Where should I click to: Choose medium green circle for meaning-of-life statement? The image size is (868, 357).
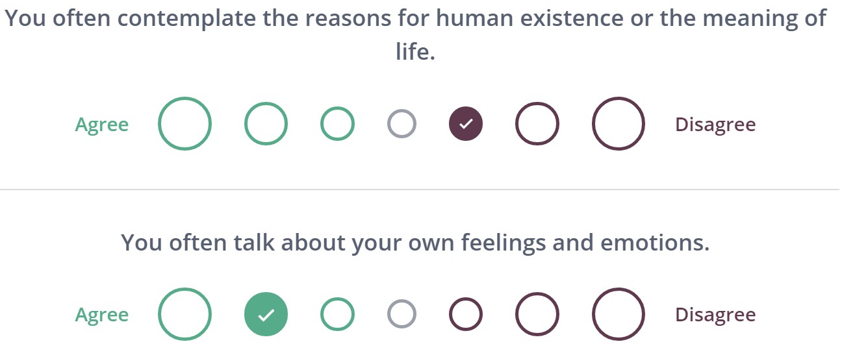pyautogui.click(x=266, y=123)
